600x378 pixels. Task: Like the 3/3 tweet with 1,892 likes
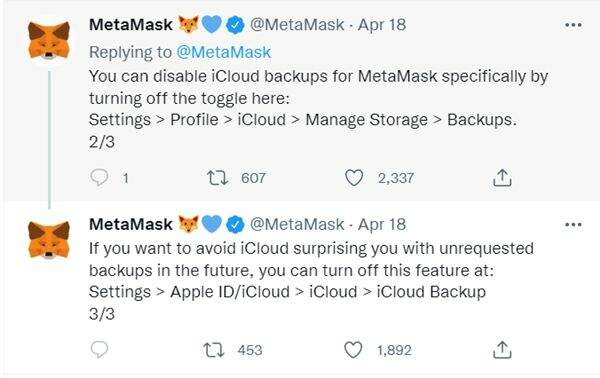(x=353, y=350)
